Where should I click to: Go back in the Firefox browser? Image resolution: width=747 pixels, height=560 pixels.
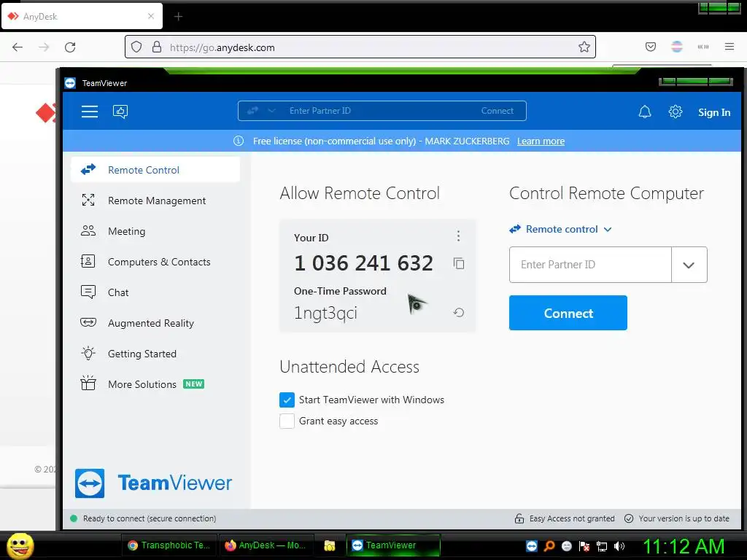coord(18,47)
